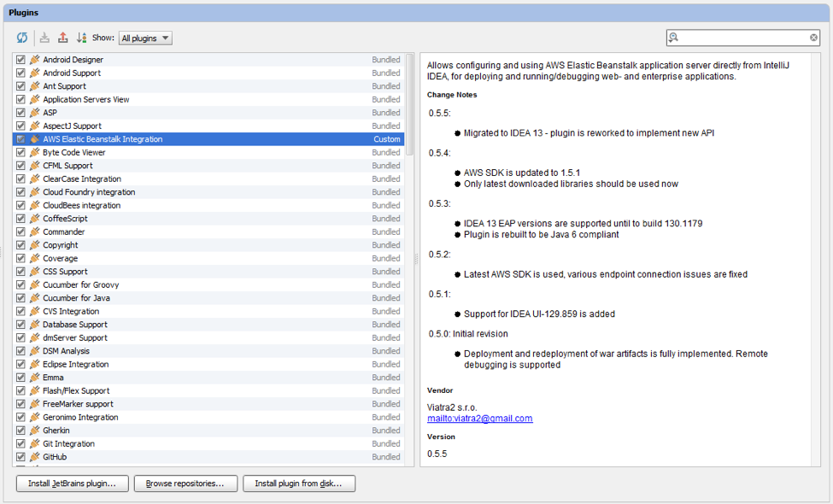833x504 pixels.
Task: Click the plug icon next to GitHub
Action: (x=34, y=457)
